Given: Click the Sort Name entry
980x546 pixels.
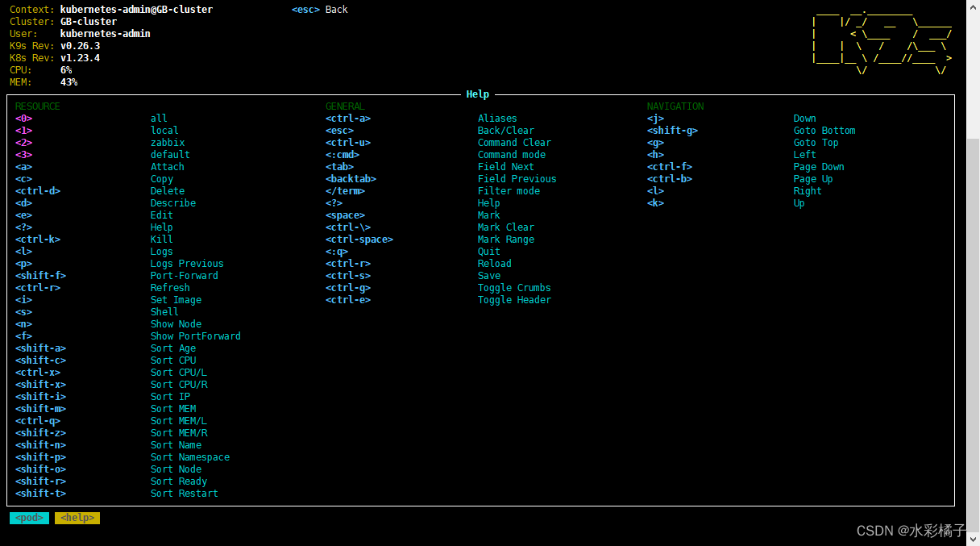Looking at the screenshot, I should pyautogui.click(x=176, y=445).
